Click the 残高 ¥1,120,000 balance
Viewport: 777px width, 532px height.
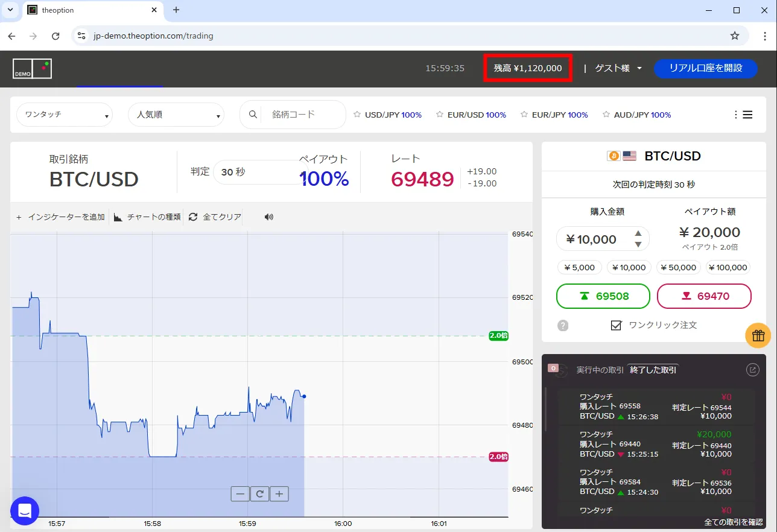pos(528,68)
